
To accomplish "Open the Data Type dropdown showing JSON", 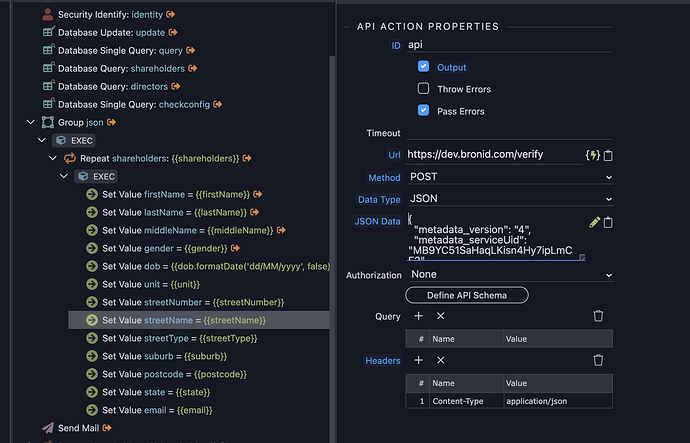I will [510, 199].
